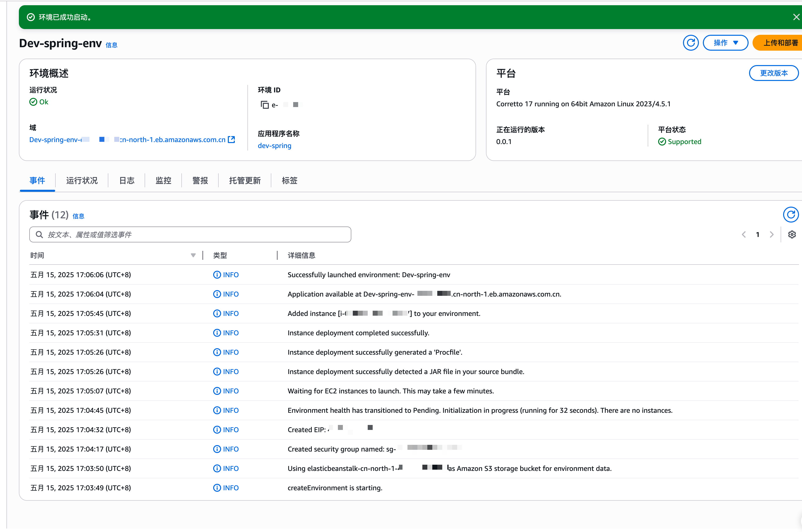802x532 pixels.
Task: Go to next events page
Action: coord(772,234)
